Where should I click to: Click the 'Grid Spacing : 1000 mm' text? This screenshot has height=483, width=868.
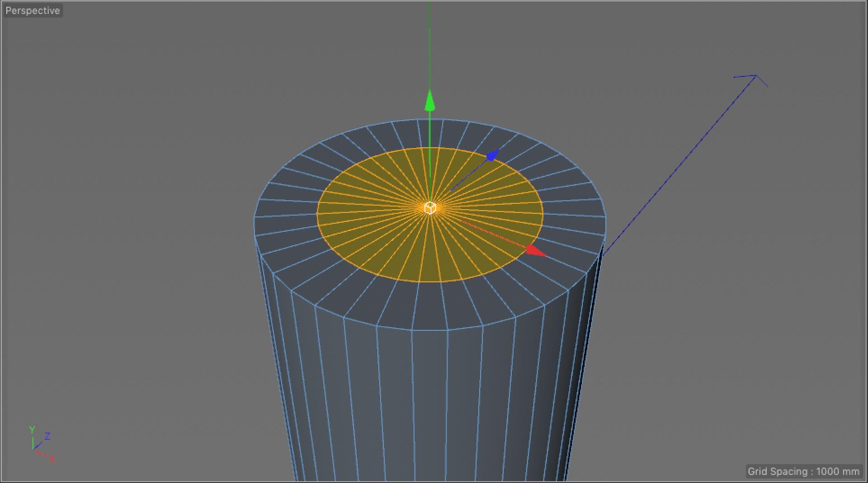click(x=803, y=472)
